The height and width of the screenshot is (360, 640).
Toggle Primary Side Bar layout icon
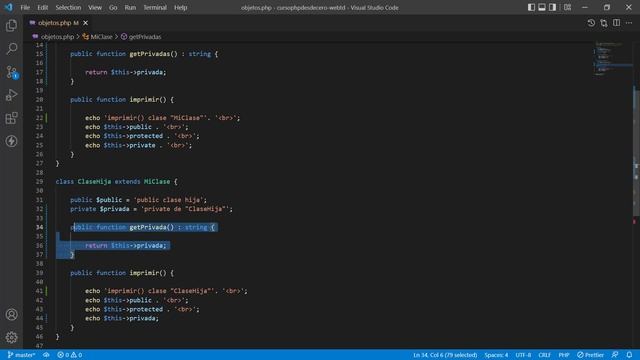pyautogui.click(x=531, y=7)
